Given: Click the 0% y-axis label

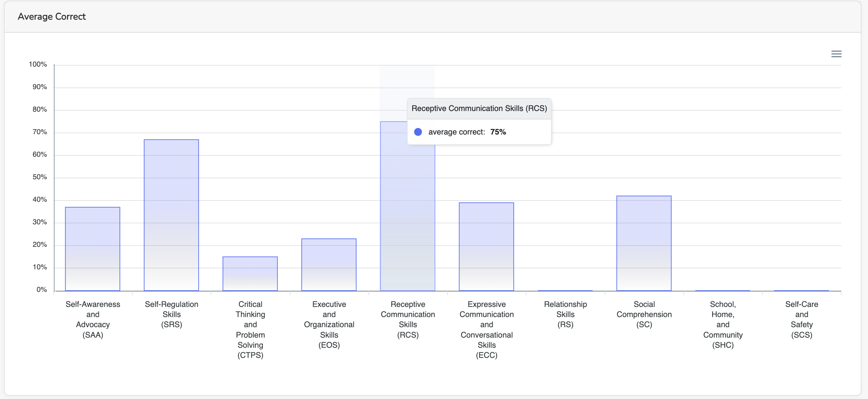Looking at the screenshot, I should [41, 289].
